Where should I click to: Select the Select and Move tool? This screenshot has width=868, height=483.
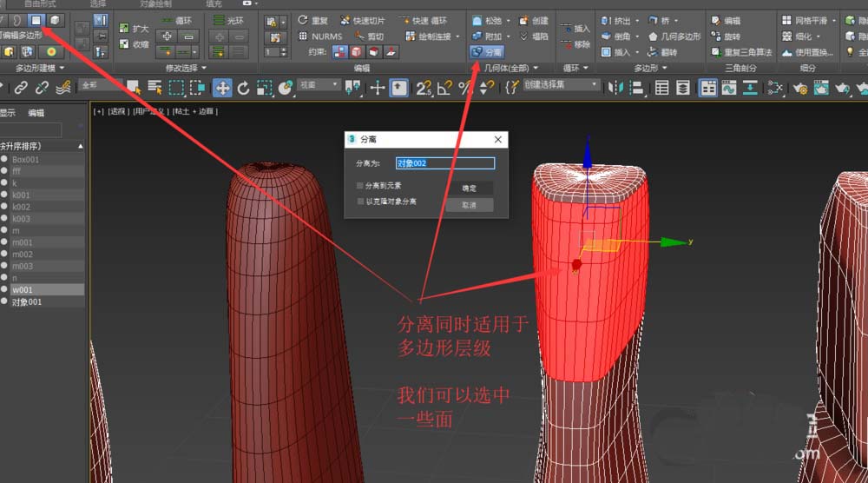point(222,88)
